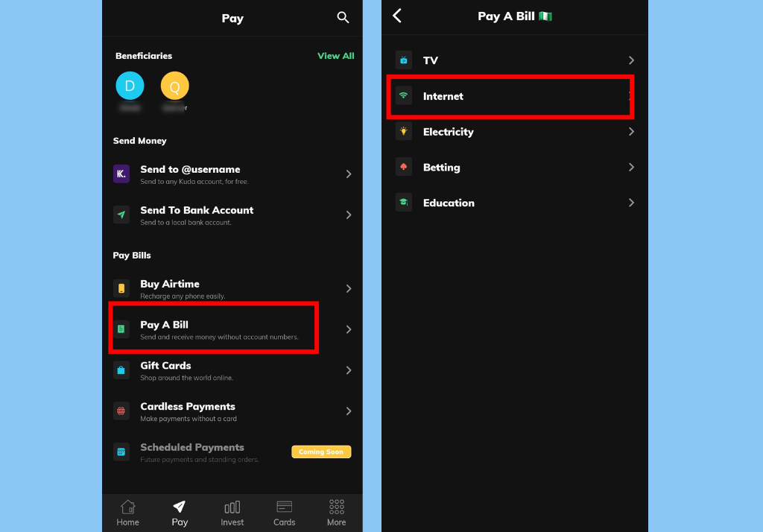Choose Pay A Bill label
This screenshot has height=532, width=763.
[x=164, y=325]
